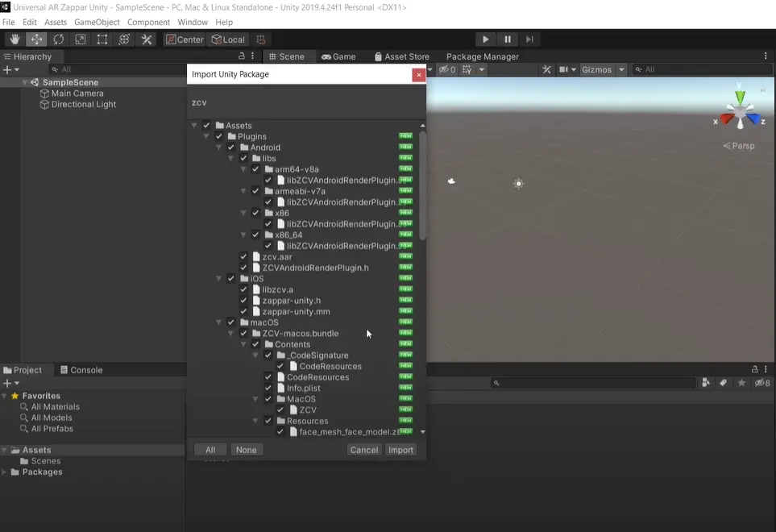Open custom editor tools icon

pyautogui.click(x=146, y=39)
